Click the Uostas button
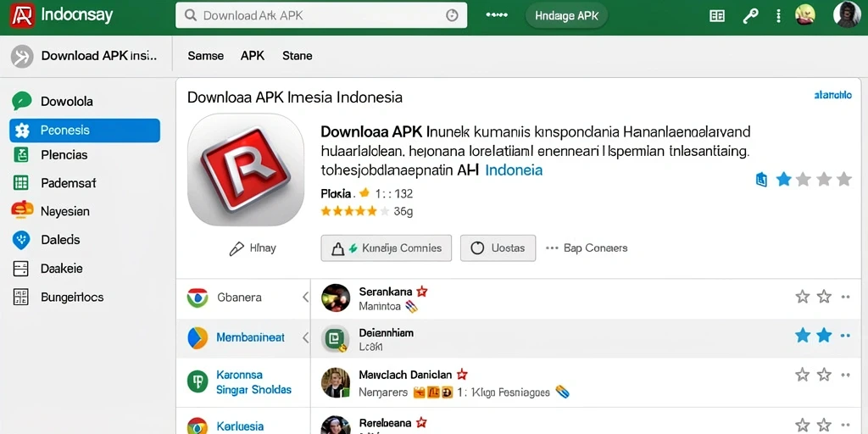This screenshot has height=434, width=868. (498, 248)
